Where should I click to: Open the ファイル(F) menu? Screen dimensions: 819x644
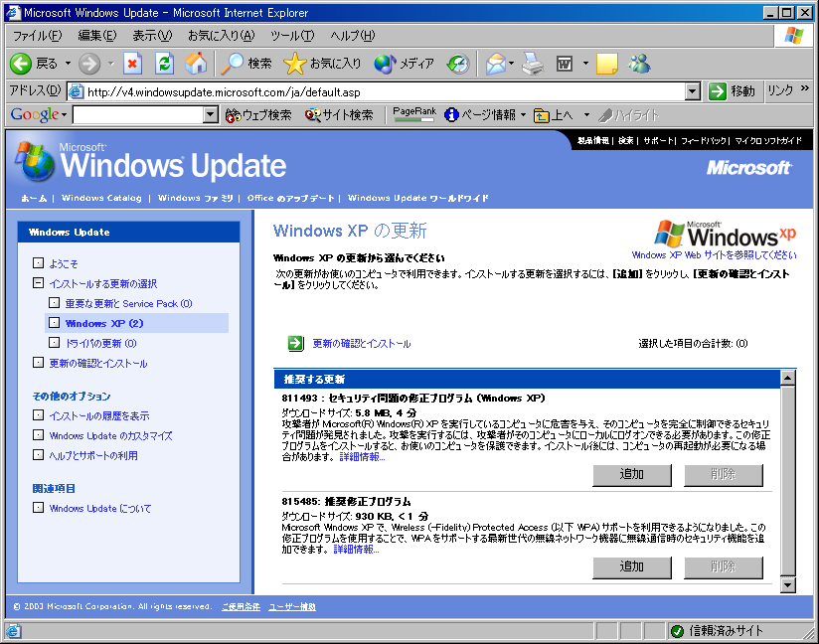pos(38,35)
